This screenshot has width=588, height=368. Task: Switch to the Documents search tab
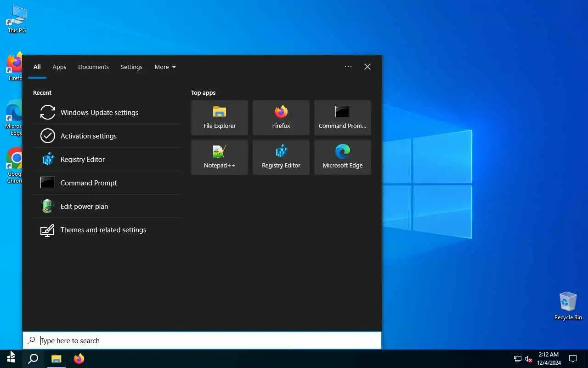[x=93, y=67]
